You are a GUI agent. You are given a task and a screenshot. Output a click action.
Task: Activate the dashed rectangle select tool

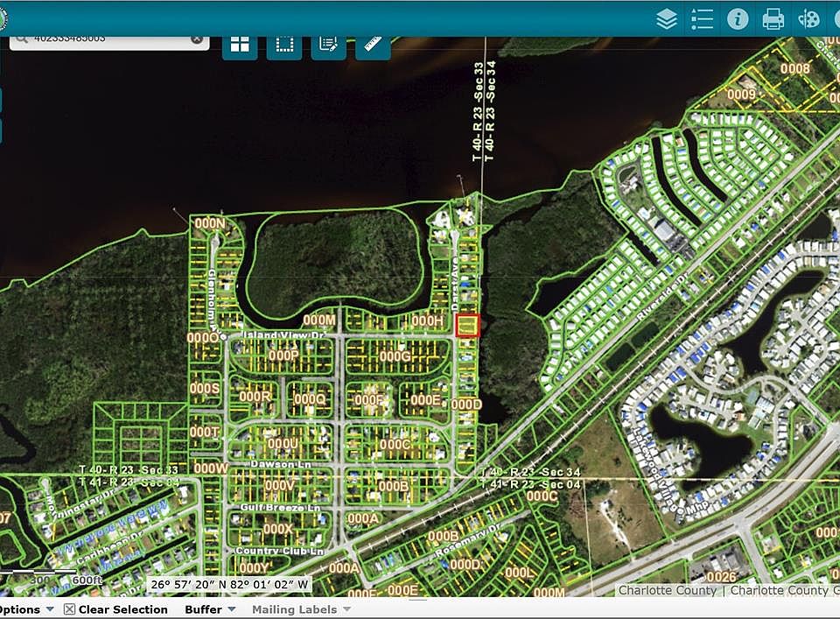click(x=284, y=45)
